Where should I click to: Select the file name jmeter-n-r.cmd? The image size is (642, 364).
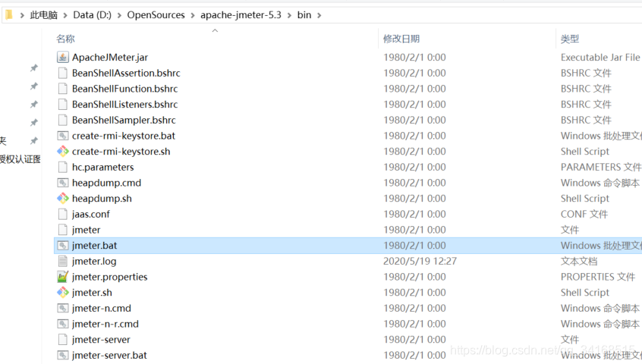105,324
